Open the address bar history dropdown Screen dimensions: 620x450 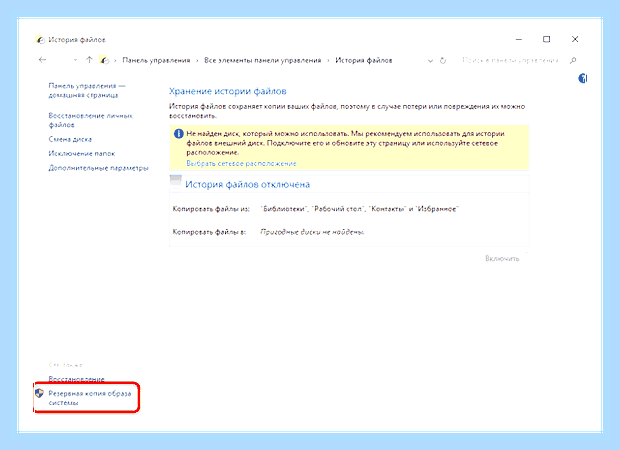pos(430,61)
